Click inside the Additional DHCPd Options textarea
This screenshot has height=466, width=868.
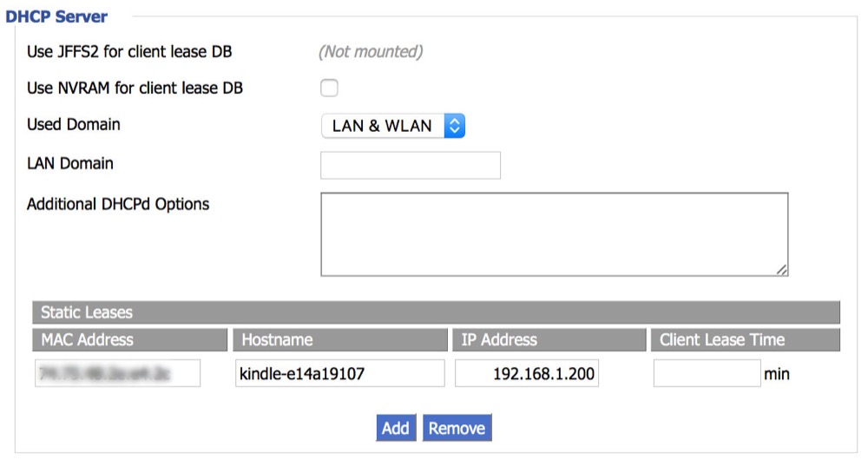coord(554,234)
